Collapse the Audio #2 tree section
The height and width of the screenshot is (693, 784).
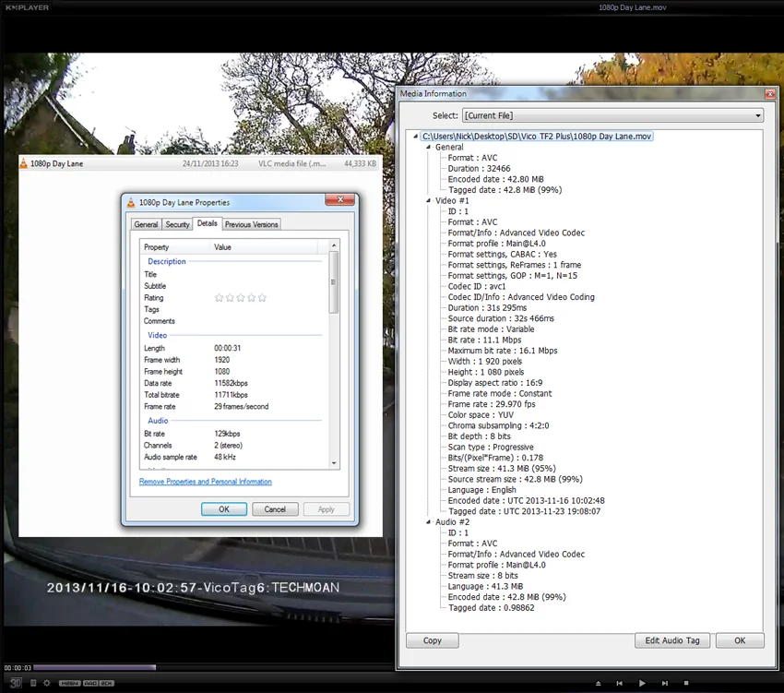click(428, 522)
